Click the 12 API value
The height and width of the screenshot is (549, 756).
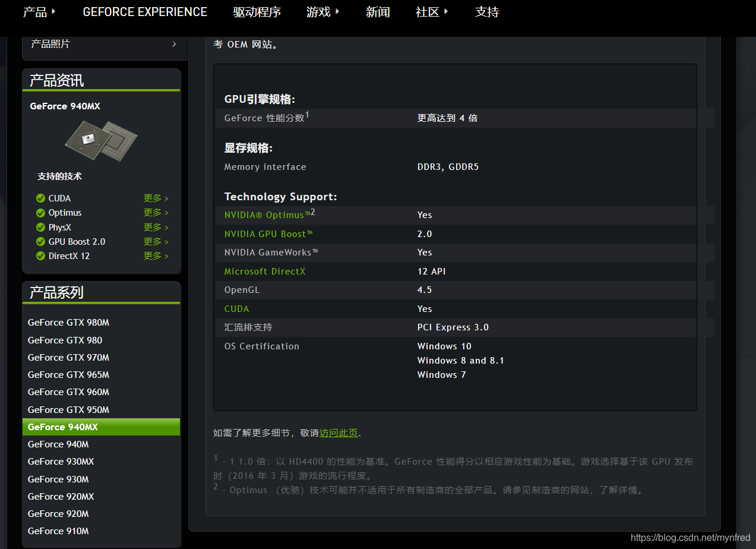[x=431, y=272]
